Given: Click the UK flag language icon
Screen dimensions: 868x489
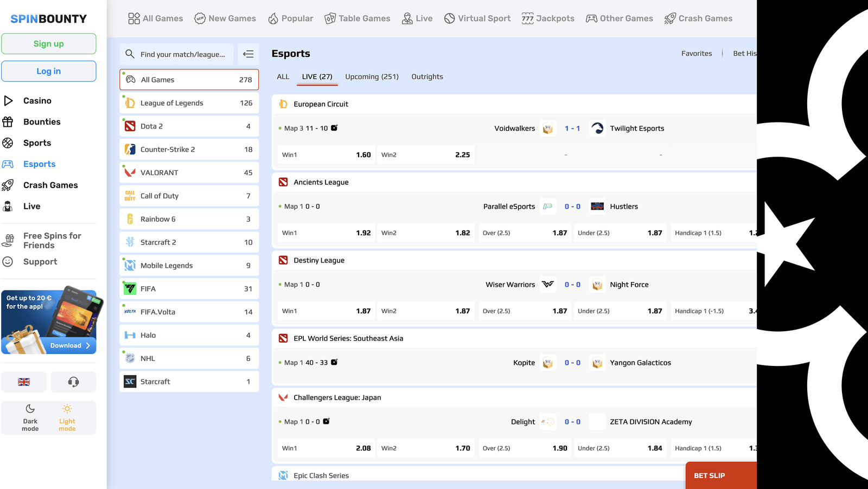Looking at the screenshot, I should click(x=24, y=382).
